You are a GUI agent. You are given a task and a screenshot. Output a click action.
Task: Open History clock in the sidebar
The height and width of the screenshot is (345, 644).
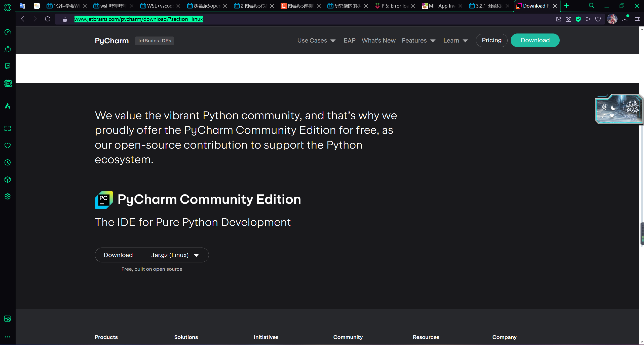click(8, 162)
